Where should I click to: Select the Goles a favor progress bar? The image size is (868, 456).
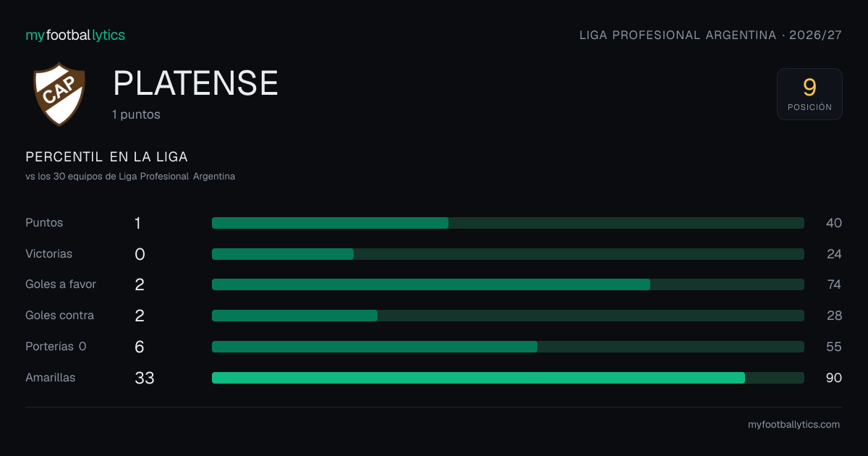coord(508,284)
